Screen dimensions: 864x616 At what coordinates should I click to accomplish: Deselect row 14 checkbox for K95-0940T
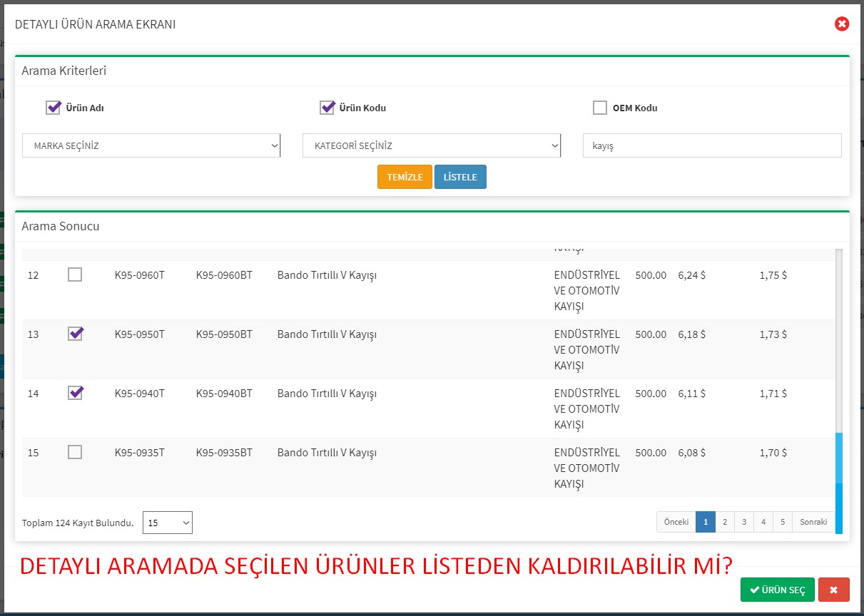[75, 393]
